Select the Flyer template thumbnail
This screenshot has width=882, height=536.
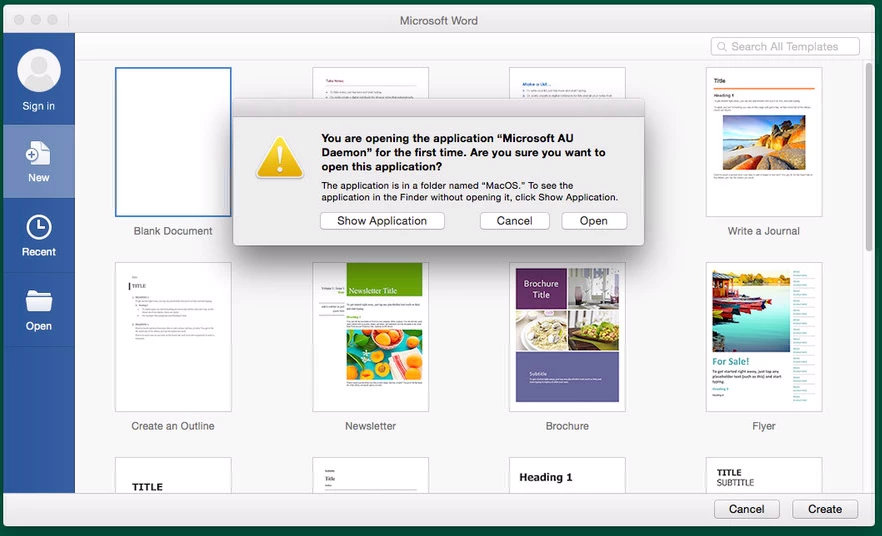[x=764, y=336]
